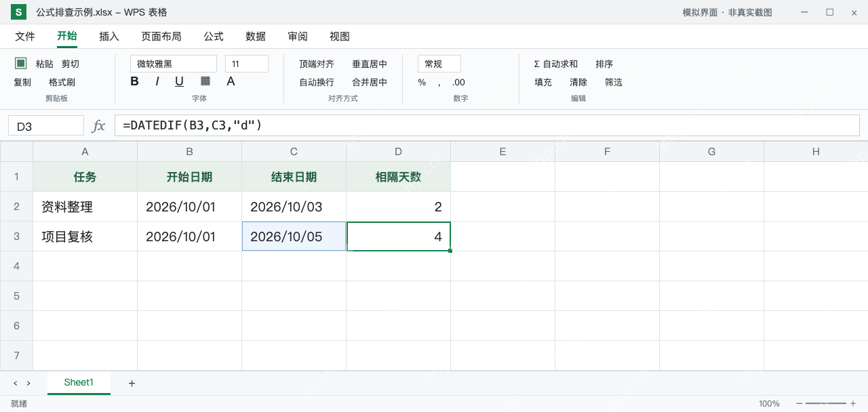The image size is (868, 412).
Task: Click the 排序 sort button
Action: click(x=604, y=64)
